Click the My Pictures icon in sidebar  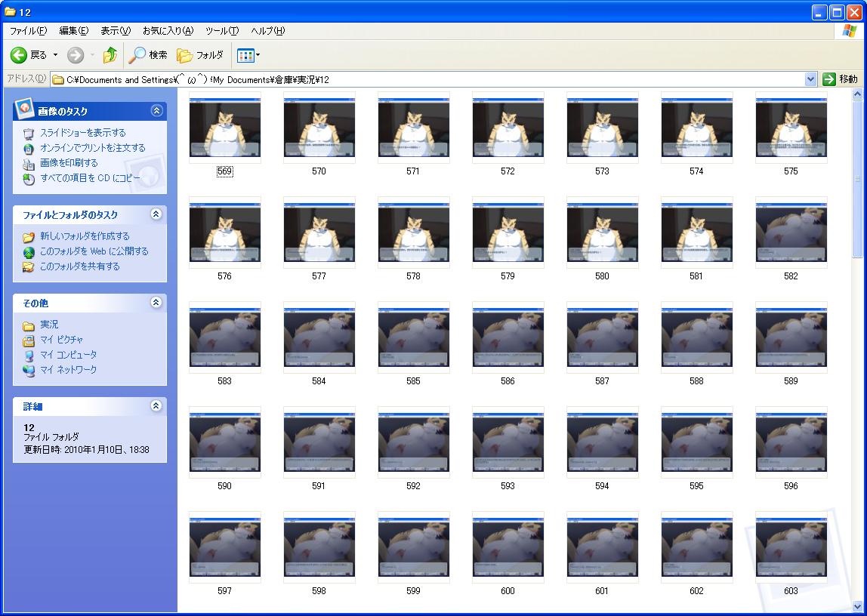point(29,340)
